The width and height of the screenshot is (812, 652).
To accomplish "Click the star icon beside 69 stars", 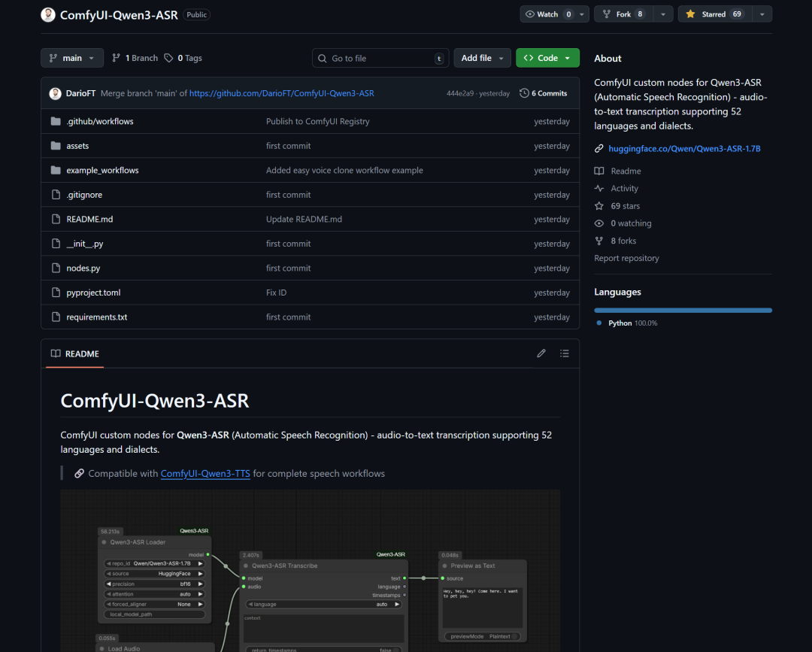I will click(599, 206).
